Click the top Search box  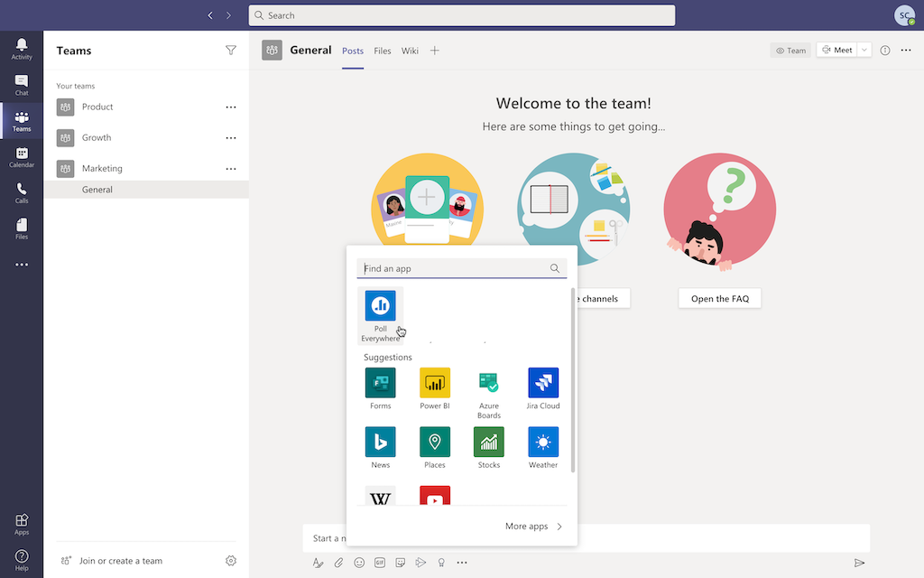(x=462, y=15)
